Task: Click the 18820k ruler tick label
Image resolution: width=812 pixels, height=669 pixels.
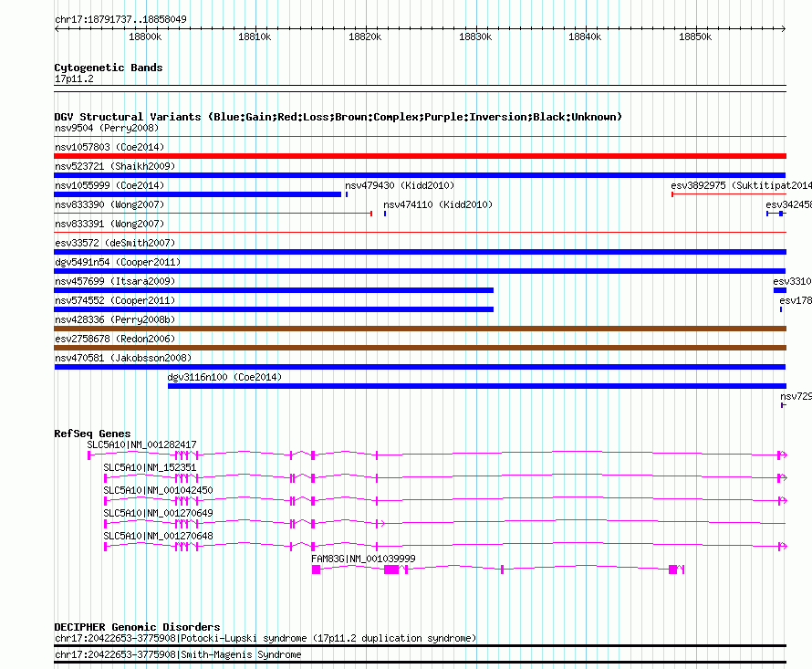Action: 365,37
